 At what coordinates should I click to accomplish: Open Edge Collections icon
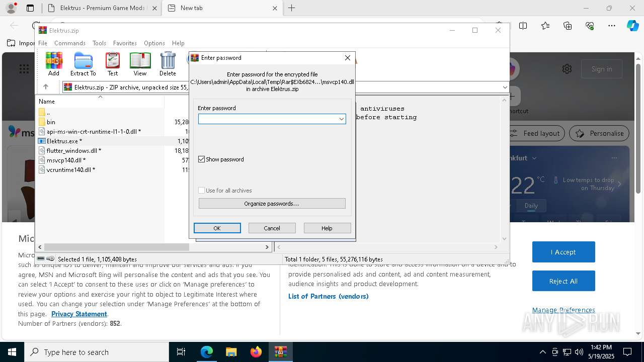click(568, 26)
